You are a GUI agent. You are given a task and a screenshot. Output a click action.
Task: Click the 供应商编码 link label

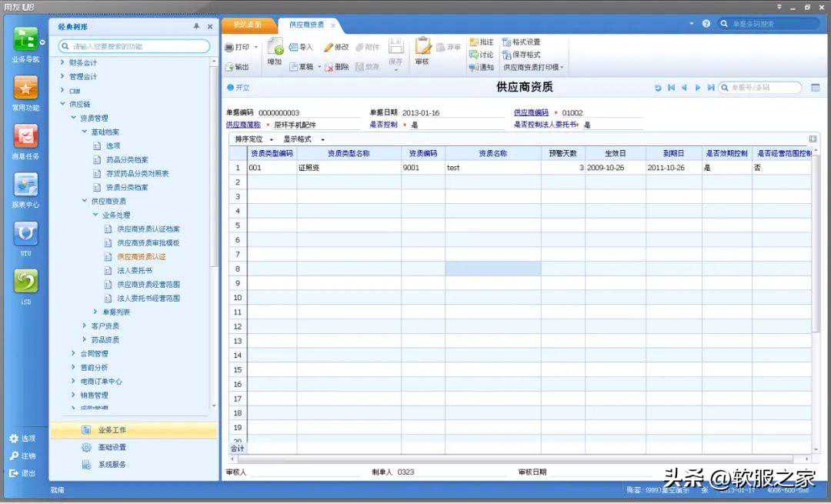pos(531,113)
